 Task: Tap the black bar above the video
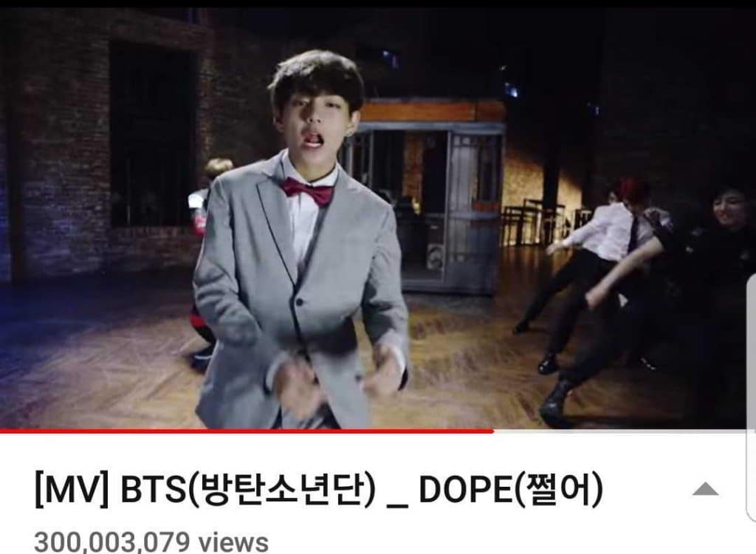click(x=378, y=4)
